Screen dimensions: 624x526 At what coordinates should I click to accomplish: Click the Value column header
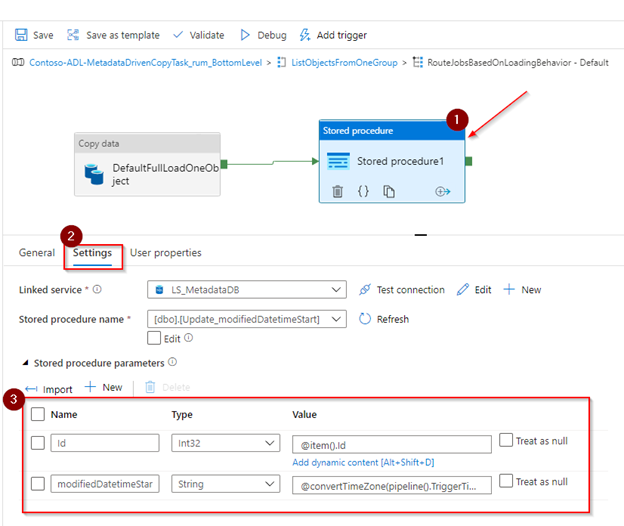tap(304, 414)
